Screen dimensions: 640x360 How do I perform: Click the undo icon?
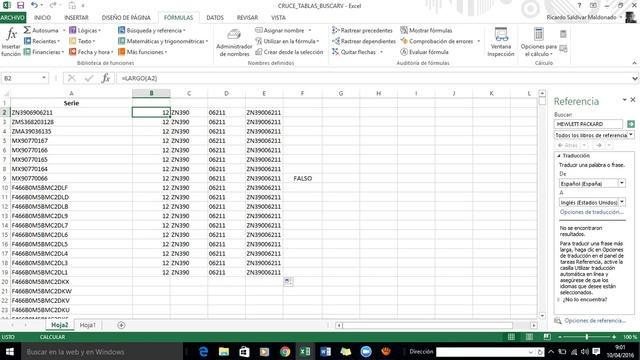pyautogui.click(x=34, y=5)
